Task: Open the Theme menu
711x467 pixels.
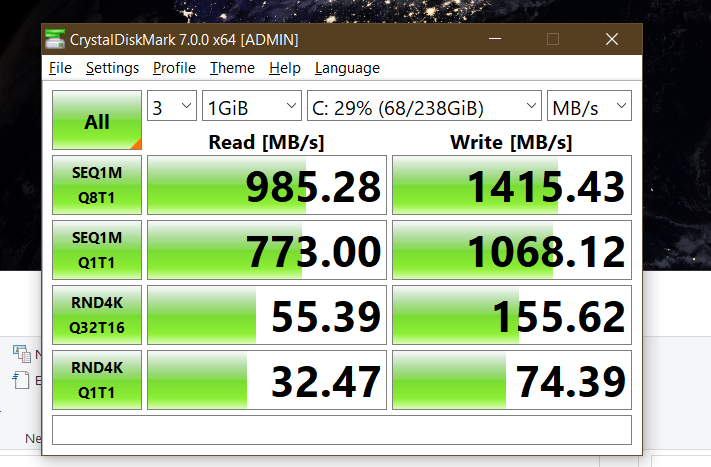Action: coord(232,68)
